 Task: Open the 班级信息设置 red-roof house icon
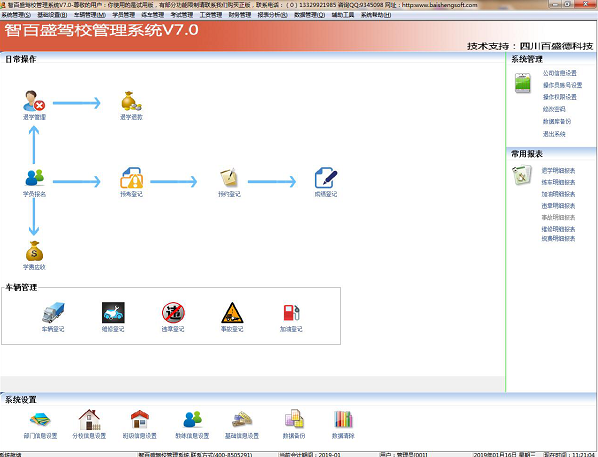point(140,419)
